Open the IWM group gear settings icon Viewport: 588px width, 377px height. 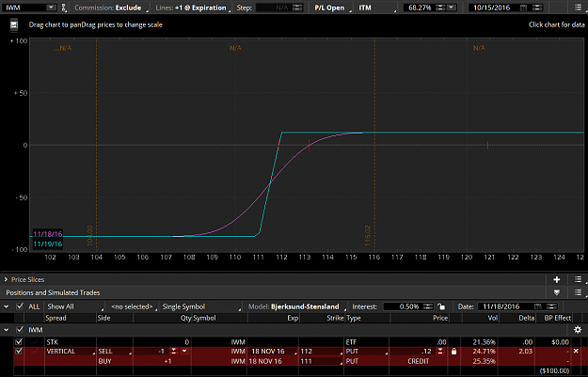tap(578, 330)
